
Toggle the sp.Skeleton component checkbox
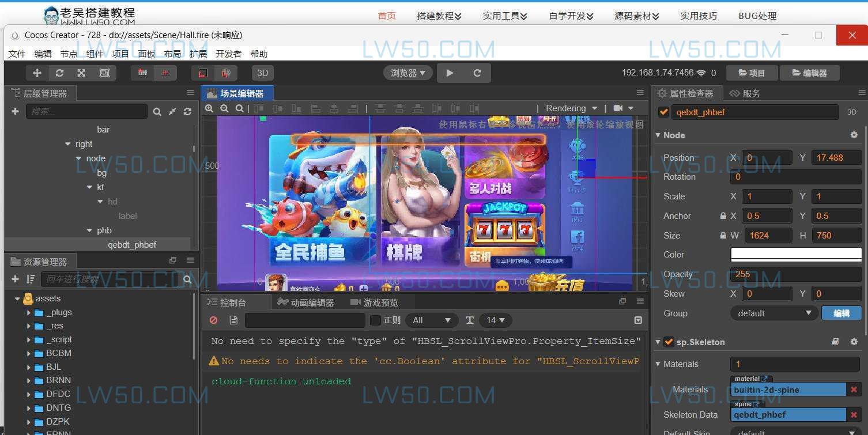pyautogui.click(x=669, y=342)
